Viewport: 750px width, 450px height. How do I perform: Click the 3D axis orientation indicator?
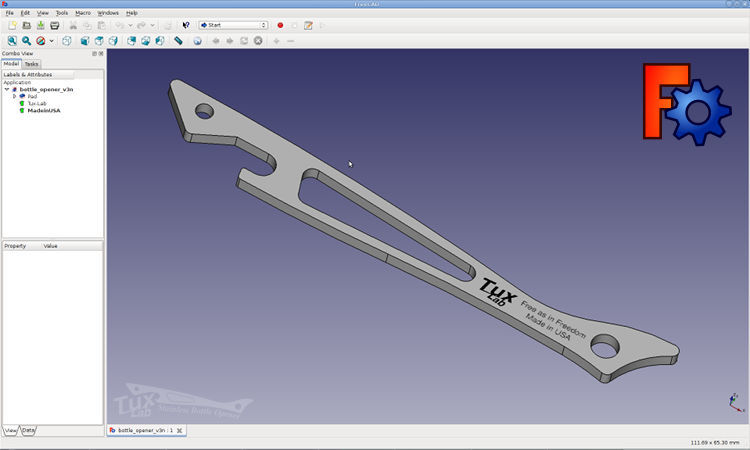[737, 403]
